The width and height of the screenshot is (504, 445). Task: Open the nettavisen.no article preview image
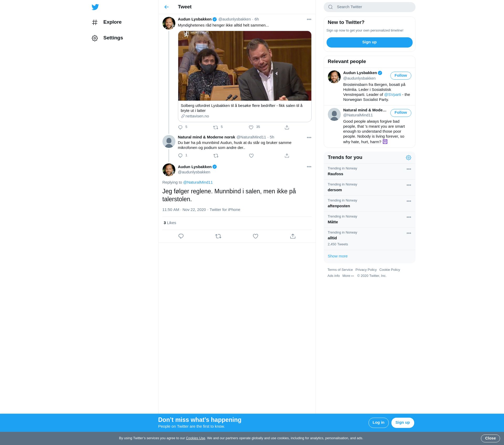245,66
